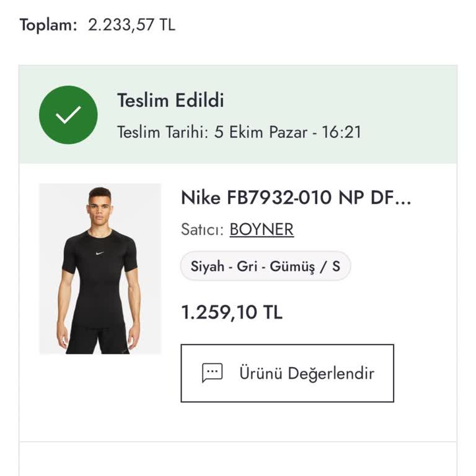The height and width of the screenshot is (476, 476).
Task: Click the Satıcı label before BOYNER
Action: click(x=201, y=229)
